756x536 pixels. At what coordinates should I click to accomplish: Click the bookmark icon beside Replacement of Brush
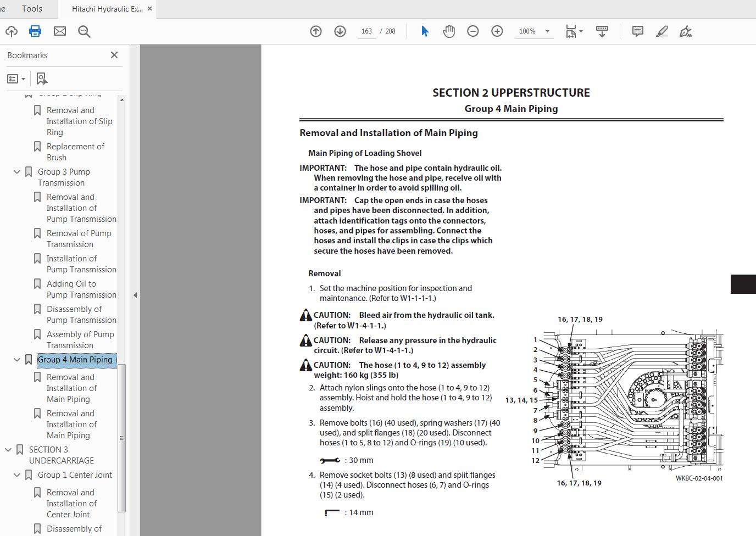37,147
